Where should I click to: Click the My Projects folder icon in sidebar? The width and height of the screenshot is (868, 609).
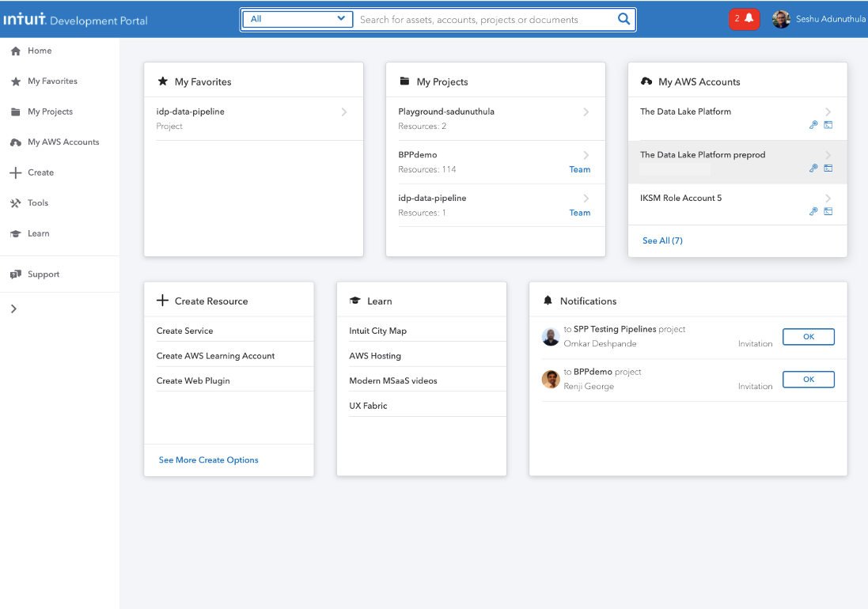[x=16, y=112]
